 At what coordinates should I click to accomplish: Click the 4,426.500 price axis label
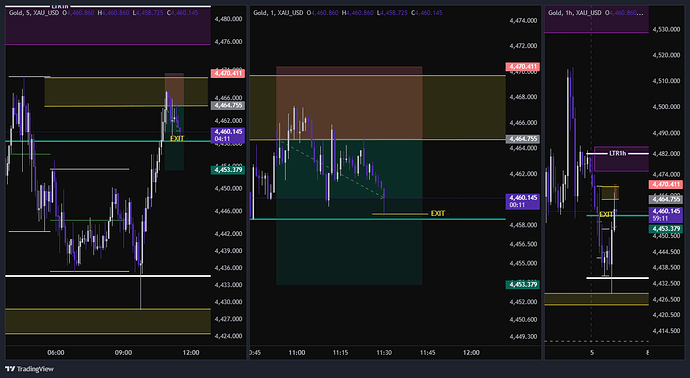pyautogui.click(x=666, y=299)
